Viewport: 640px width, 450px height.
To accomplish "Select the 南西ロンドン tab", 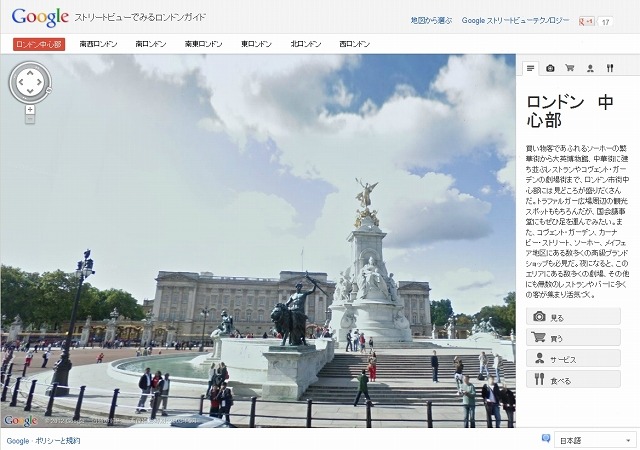I will 98,44.
